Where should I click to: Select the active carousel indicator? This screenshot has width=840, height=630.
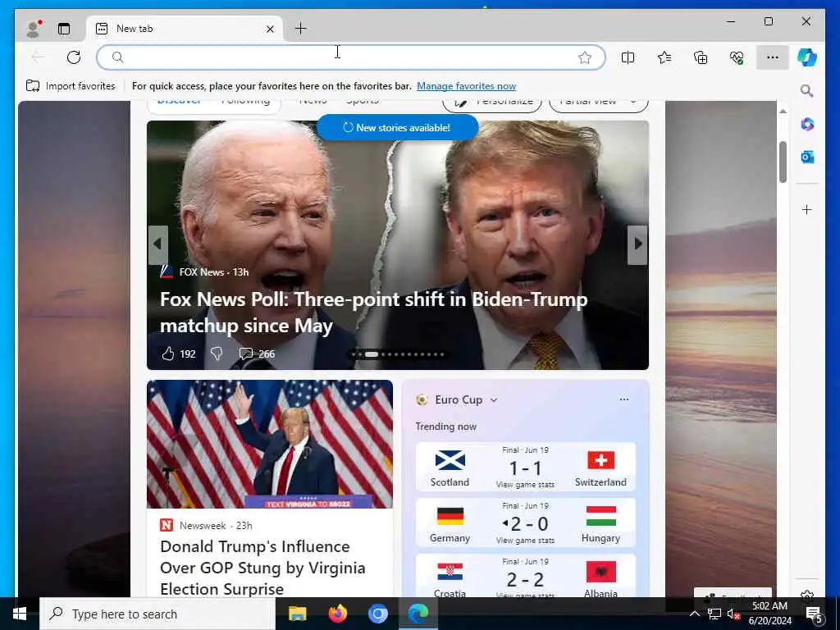coord(372,354)
